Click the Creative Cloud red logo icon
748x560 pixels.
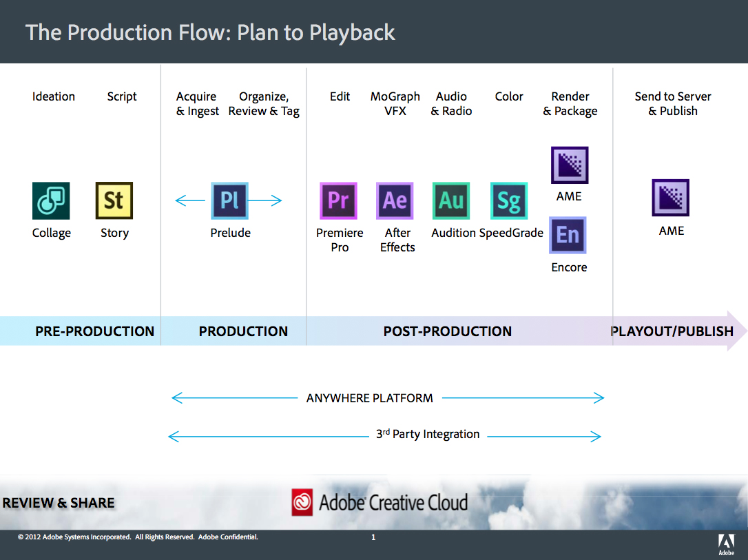[302, 502]
